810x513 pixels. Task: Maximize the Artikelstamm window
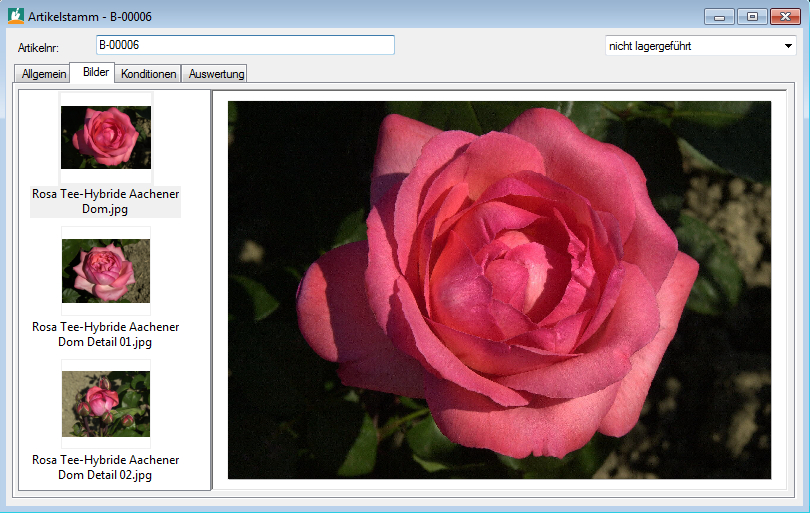pos(752,17)
